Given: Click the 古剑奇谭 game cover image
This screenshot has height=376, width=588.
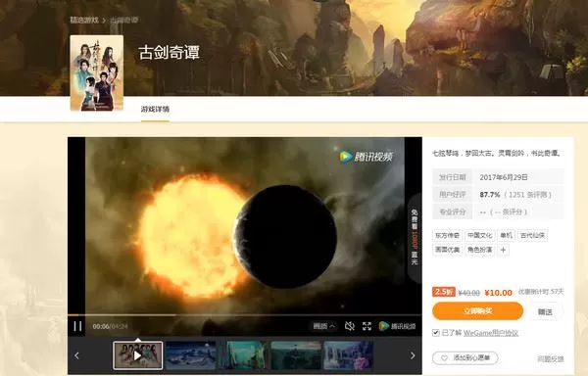Looking at the screenshot, I should 97,73.
